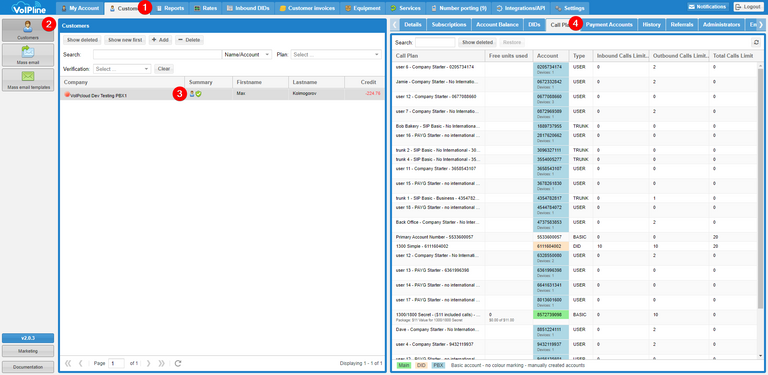The width and height of the screenshot is (768, 375).
Task: Open the Inbound DIDs tab
Action: tap(248, 8)
